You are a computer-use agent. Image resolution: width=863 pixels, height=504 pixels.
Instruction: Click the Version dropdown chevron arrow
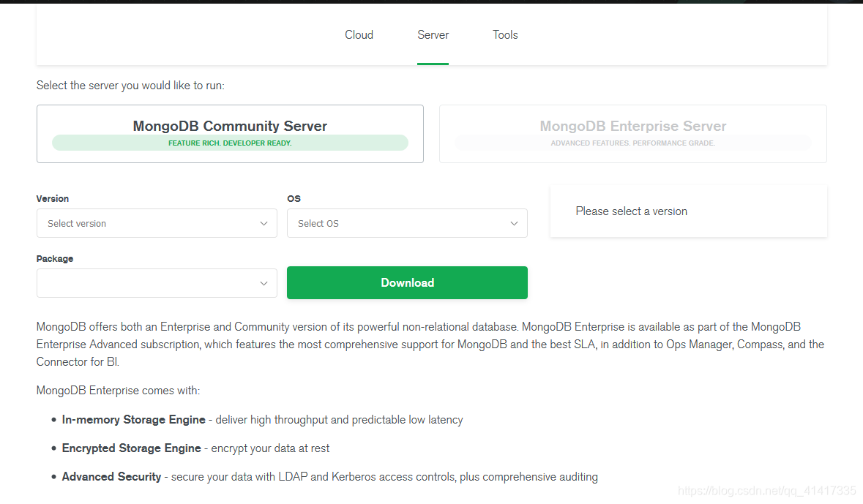tap(264, 223)
